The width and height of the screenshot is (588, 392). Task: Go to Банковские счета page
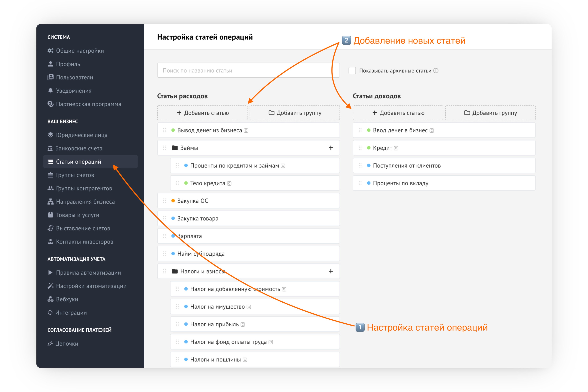click(79, 148)
